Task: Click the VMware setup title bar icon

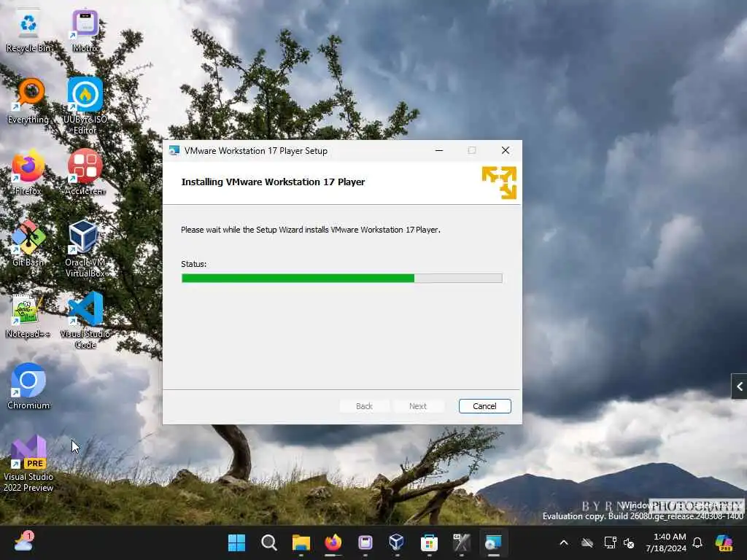Action: click(x=174, y=150)
